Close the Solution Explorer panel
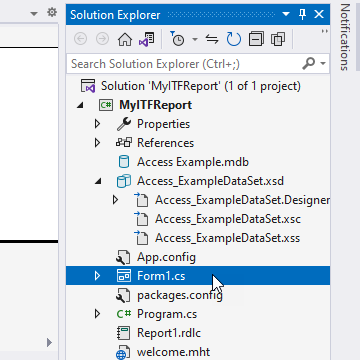360x360 pixels. pyautogui.click(x=319, y=14)
